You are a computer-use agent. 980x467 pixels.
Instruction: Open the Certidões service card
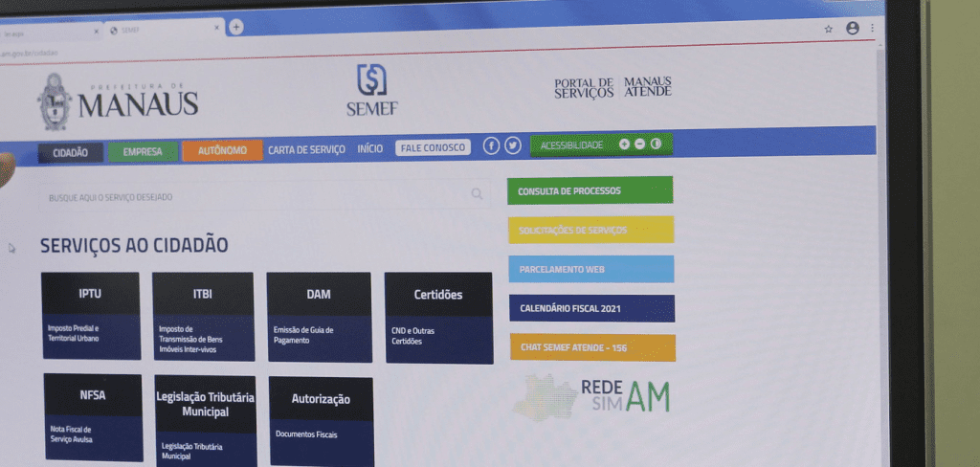click(x=438, y=318)
